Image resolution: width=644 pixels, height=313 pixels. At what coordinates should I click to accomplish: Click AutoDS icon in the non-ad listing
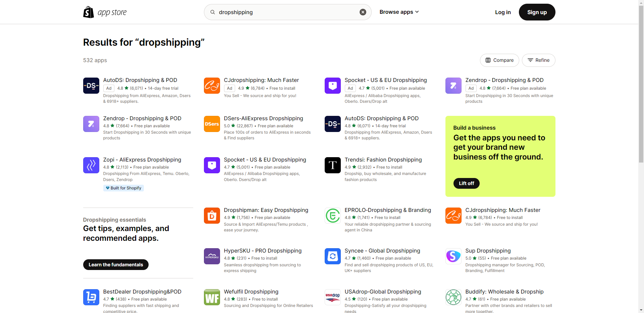point(333,124)
